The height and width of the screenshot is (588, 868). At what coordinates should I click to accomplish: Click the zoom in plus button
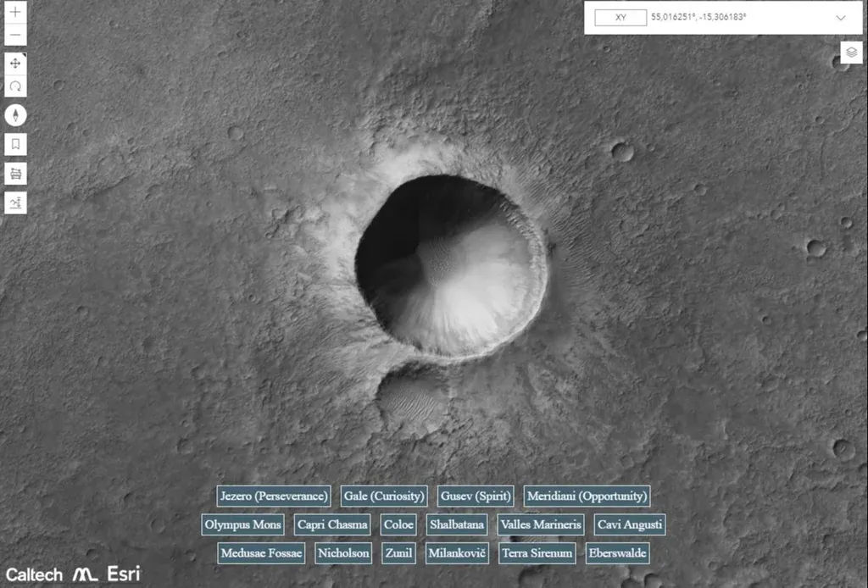point(15,13)
